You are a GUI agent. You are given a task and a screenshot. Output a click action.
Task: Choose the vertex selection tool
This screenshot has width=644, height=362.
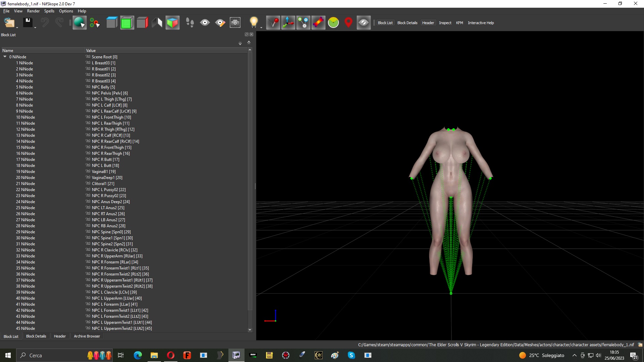tap(95, 22)
